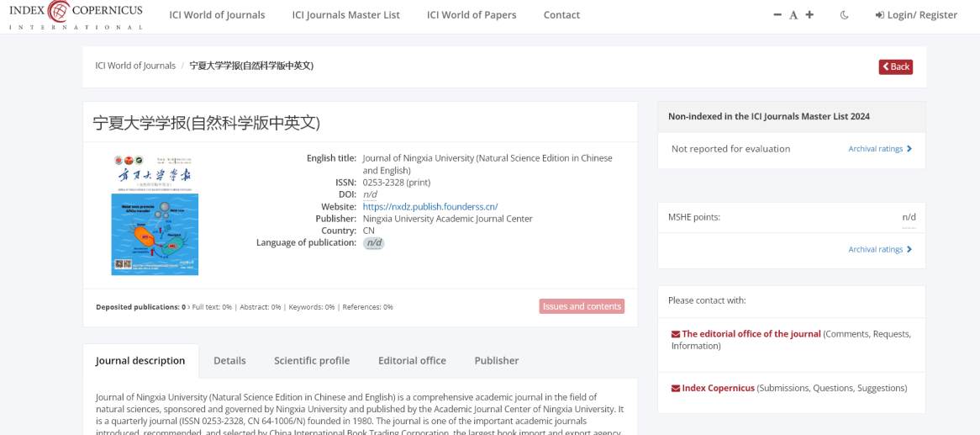Open Login/ Register page
Viewport: 980px width, 435px height.
tap(916, 15)
